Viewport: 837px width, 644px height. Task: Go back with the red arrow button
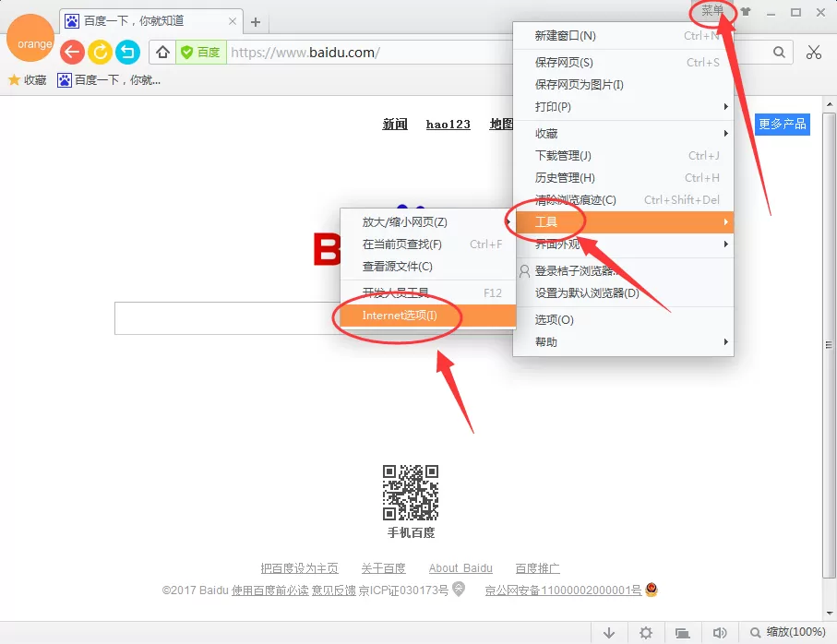pyautogui.click(x=72, y=53)
